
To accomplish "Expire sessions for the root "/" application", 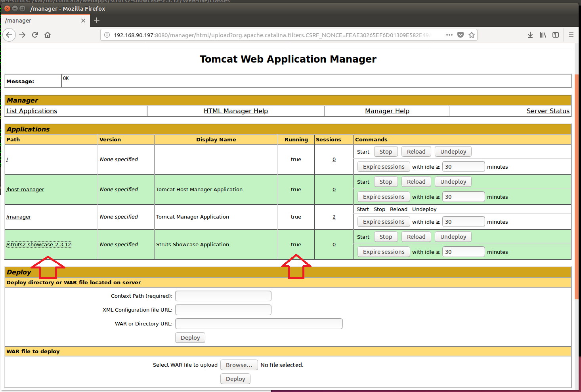I will pyautogui.click(x=384, y=167).
